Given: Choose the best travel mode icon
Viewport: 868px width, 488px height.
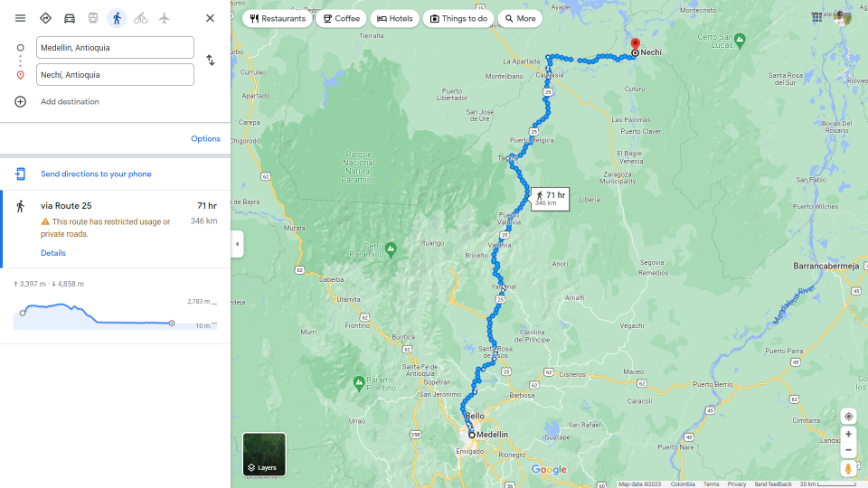Looking at the screenshot, I should pos(45,18).
